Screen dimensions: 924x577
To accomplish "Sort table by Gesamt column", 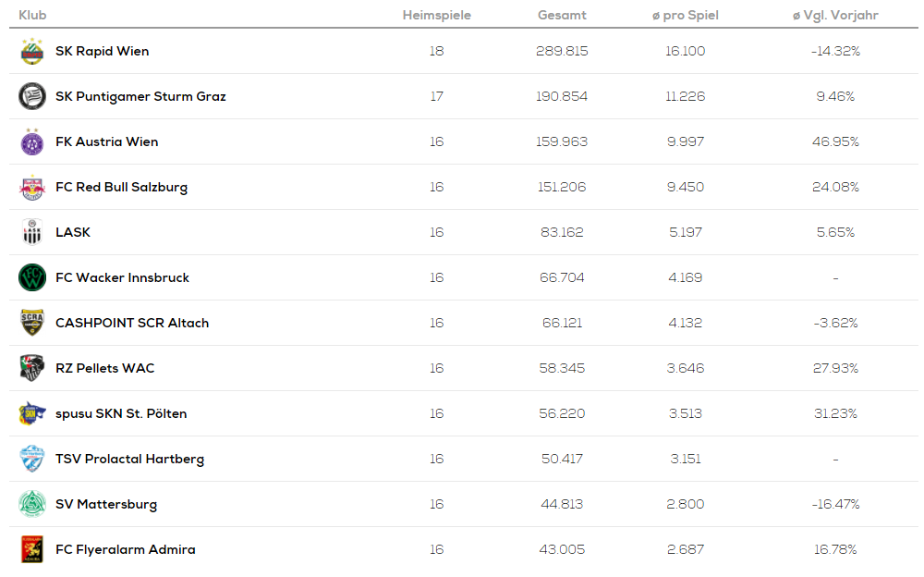I will tap(562, 16).
